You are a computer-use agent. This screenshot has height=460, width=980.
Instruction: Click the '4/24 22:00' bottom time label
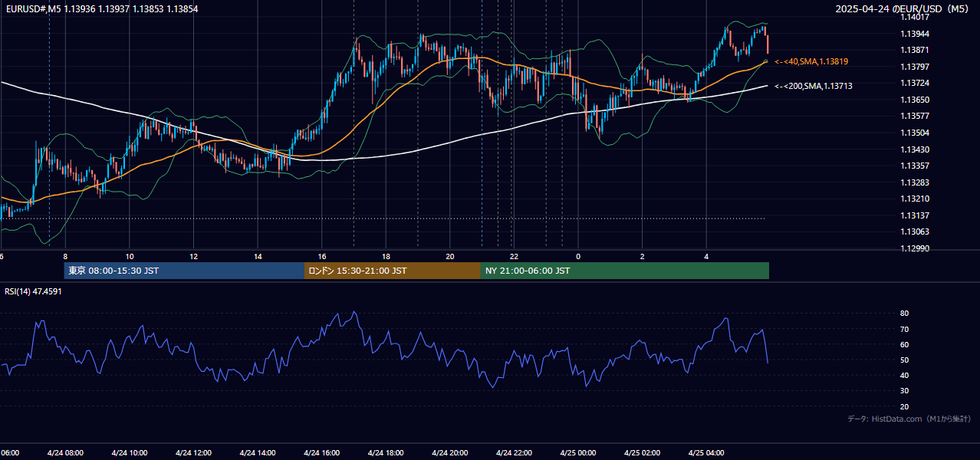point(515,453)
